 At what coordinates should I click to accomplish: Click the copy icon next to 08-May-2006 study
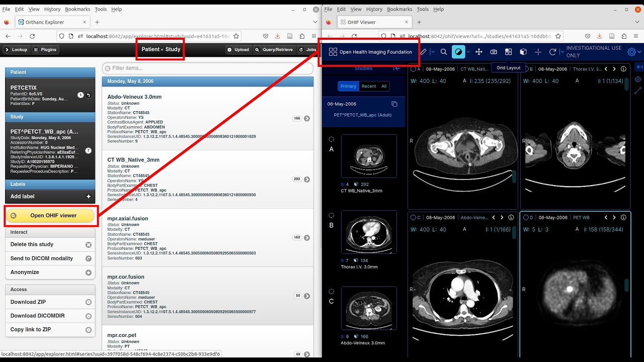[394, 104]
